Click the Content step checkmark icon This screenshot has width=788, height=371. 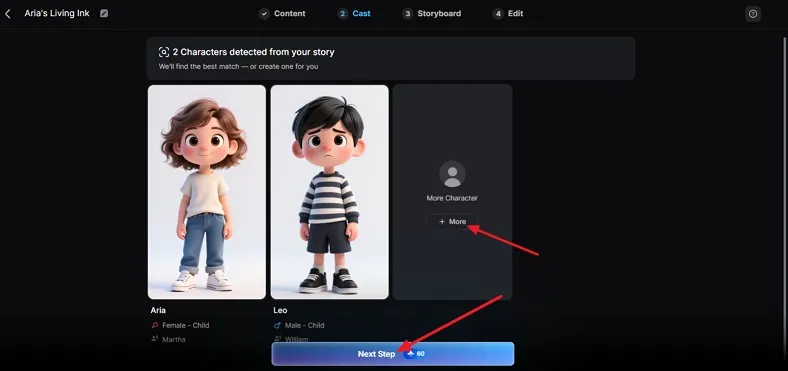(264, 14)
